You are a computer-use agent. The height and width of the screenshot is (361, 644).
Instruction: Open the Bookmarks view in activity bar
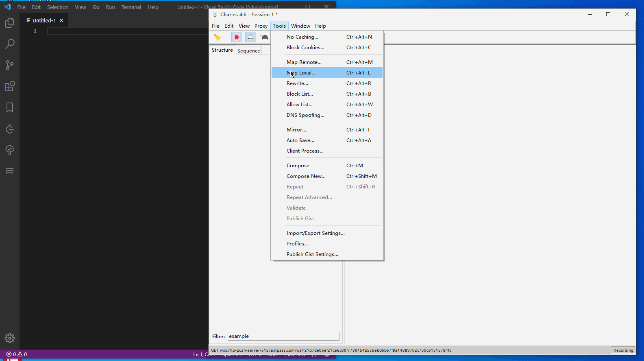(10, 107)
